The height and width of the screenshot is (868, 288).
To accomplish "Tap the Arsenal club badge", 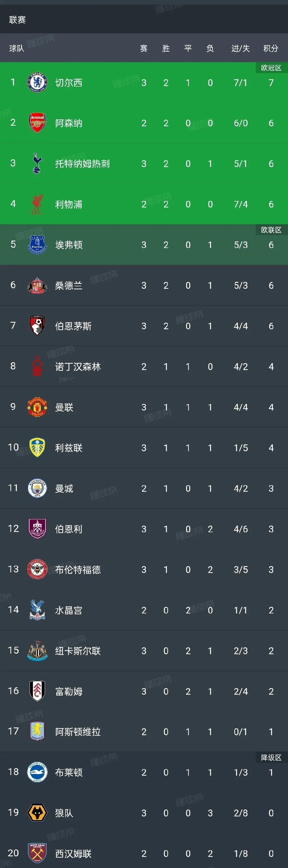I will click(x=37, y=123).
